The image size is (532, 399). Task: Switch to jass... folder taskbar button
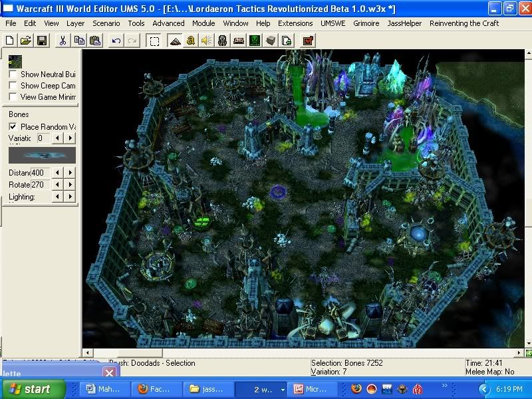pos(208,389)
